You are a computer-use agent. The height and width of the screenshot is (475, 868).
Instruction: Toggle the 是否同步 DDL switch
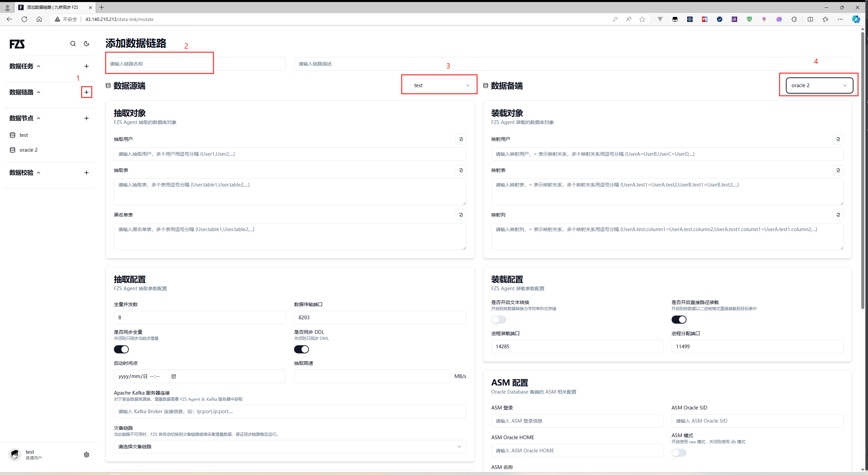pyautogui.click(x=302, y=349)
